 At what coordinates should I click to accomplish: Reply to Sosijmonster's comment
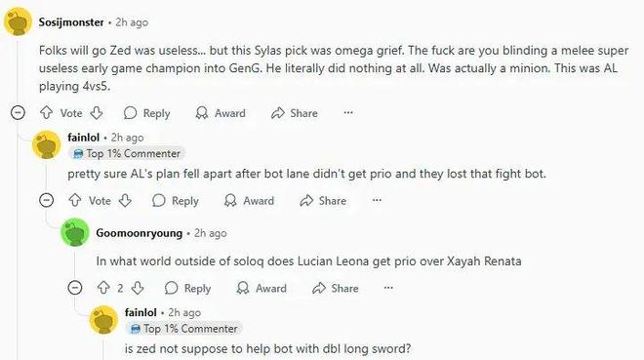(147, 113)
